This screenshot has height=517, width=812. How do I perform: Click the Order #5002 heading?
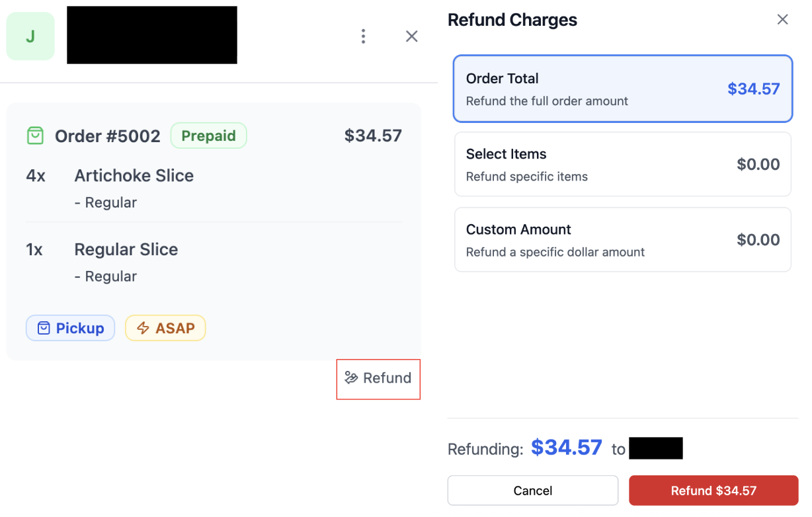(107, 136)
